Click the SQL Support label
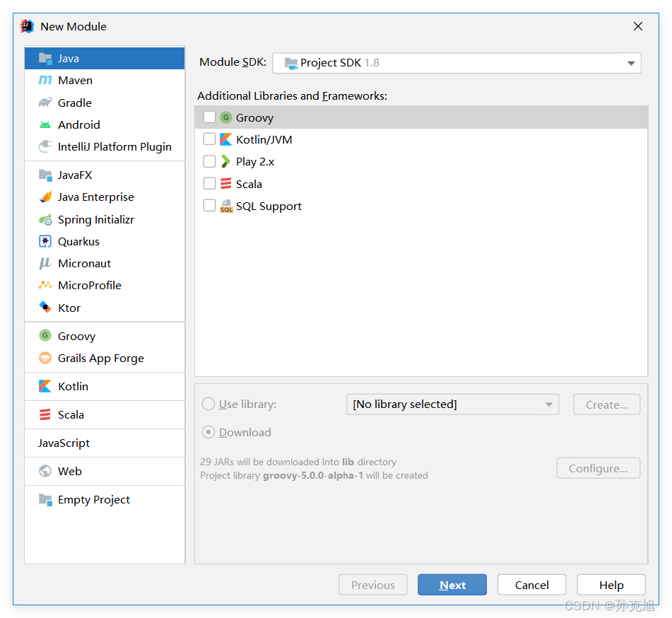This screenshot has height=618, width=672. click(x=269, y=206)
